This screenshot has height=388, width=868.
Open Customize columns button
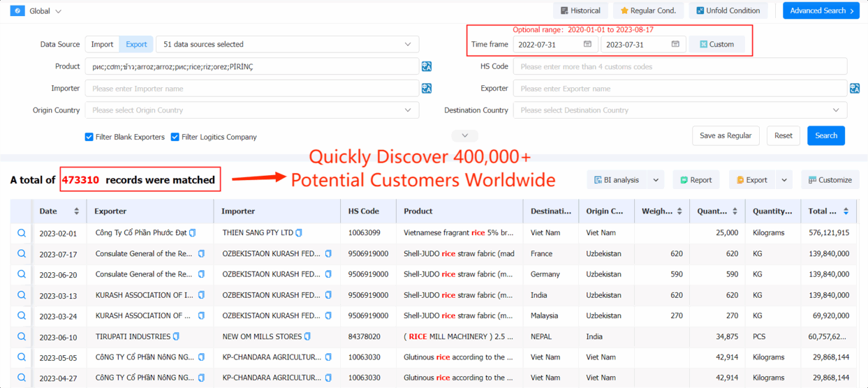pos(830,180)
